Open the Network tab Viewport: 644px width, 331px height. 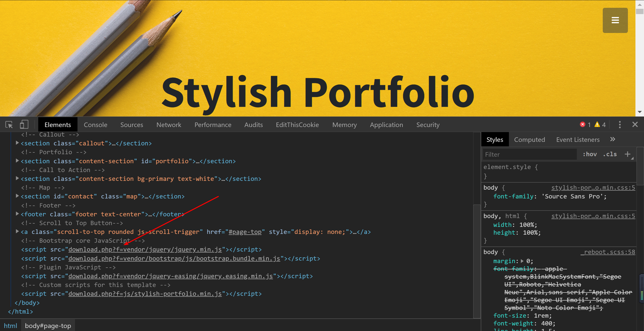169,125
